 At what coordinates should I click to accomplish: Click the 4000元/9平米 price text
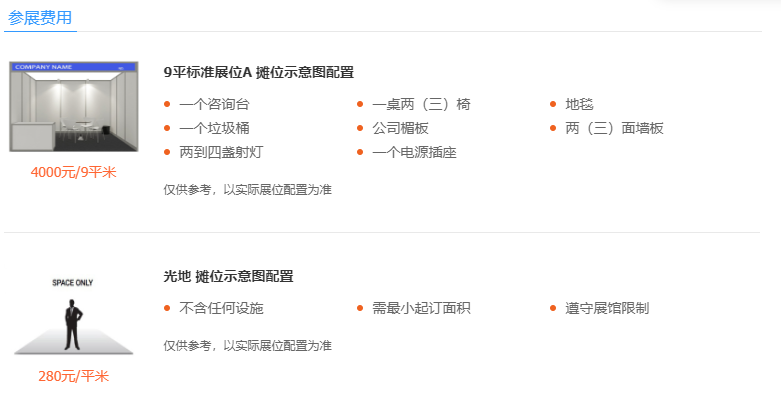pyautogui.click(x=74, y=172)
